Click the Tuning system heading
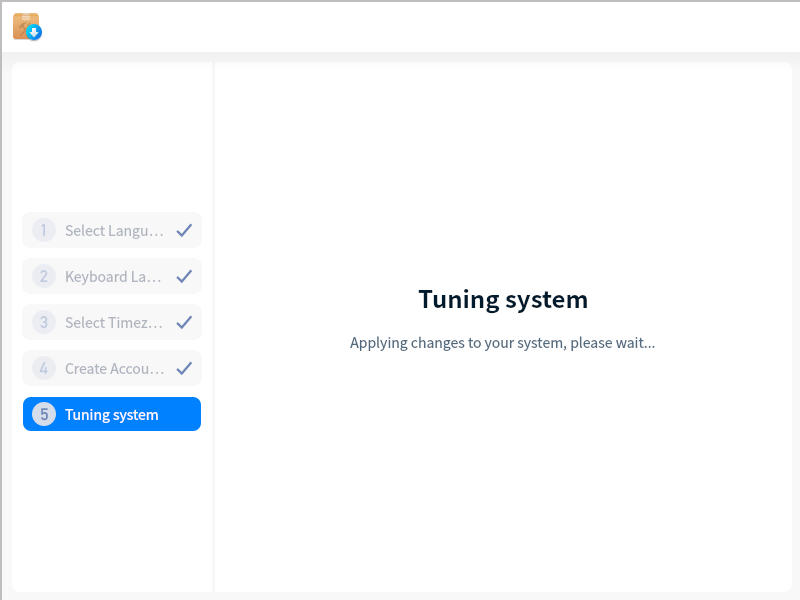800x600 pixels. point(503,299)
